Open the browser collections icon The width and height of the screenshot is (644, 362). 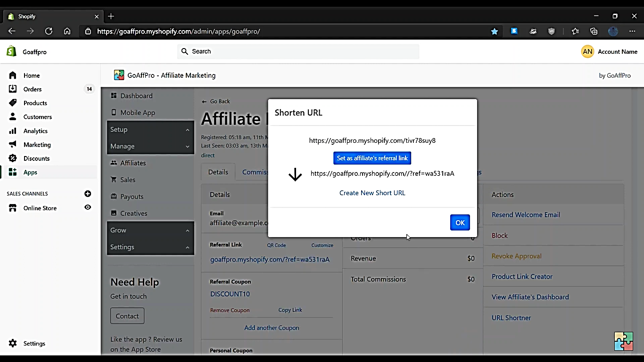[594, 31]
